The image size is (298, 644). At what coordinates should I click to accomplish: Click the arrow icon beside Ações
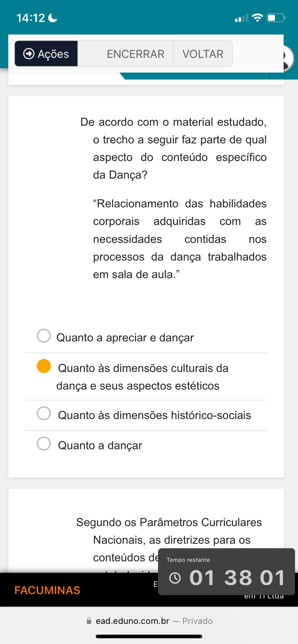[29, 54]
